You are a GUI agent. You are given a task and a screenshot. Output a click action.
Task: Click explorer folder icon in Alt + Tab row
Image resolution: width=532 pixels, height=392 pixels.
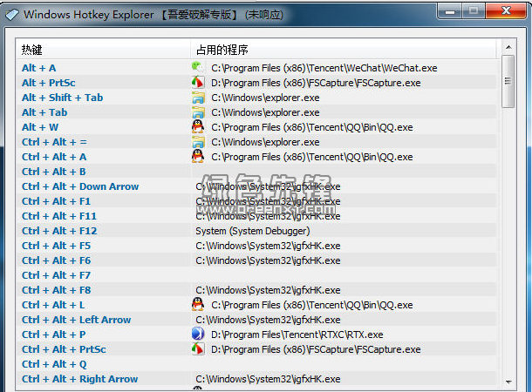click(x=198, y=112)
